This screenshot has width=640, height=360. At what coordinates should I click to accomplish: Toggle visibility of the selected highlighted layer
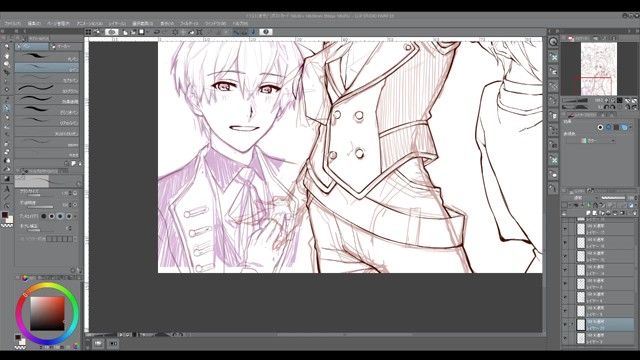click(565, 325)
